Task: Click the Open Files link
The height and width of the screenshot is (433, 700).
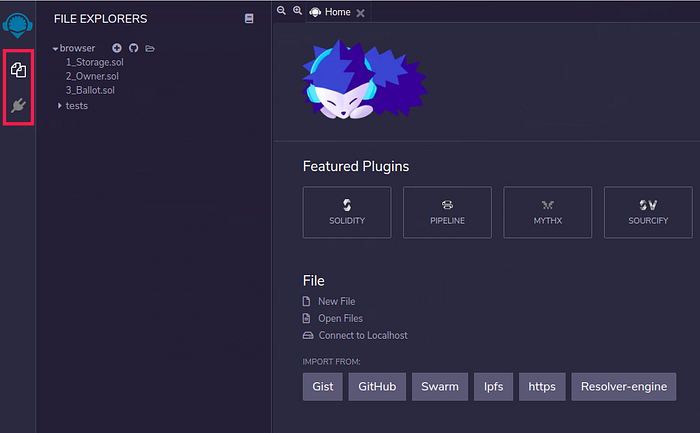Action: [x=340, y=318]
